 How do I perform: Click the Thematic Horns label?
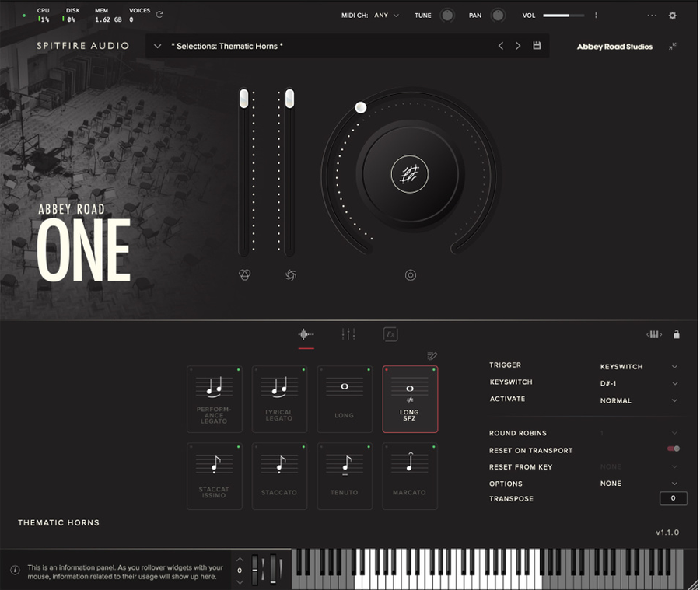pyautogui.click(x=58, y=522)
